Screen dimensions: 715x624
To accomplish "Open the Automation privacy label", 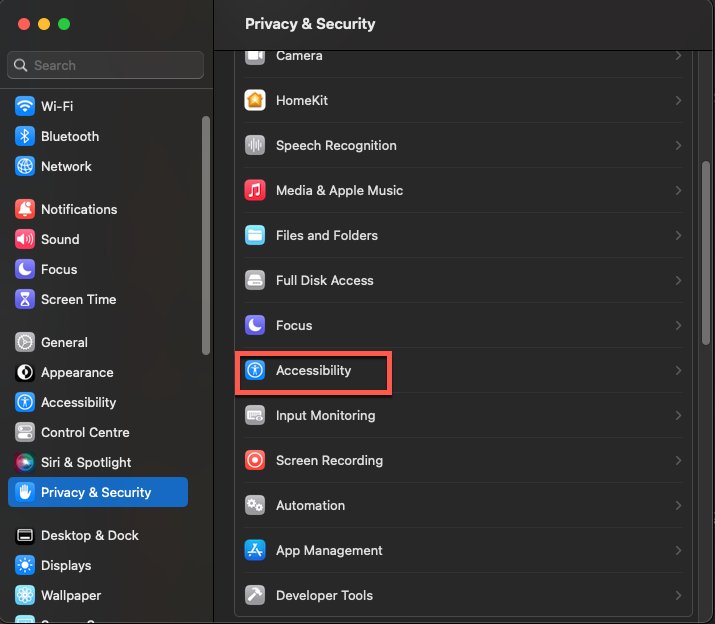I will click(x=311, y=505).
